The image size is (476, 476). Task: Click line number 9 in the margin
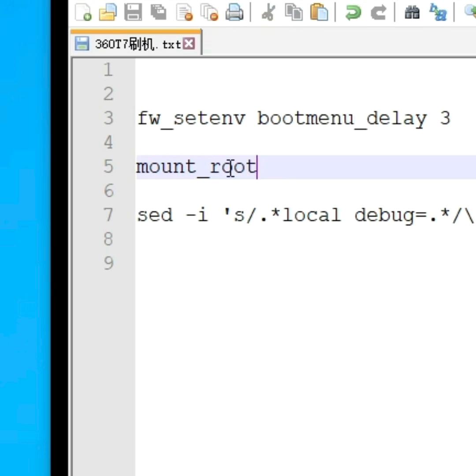pos(108,264)
